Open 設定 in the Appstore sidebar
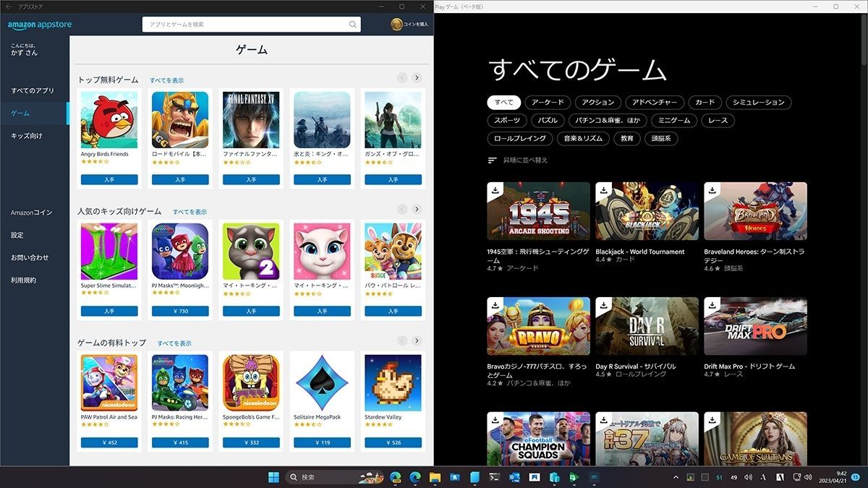 coord(17,235)
